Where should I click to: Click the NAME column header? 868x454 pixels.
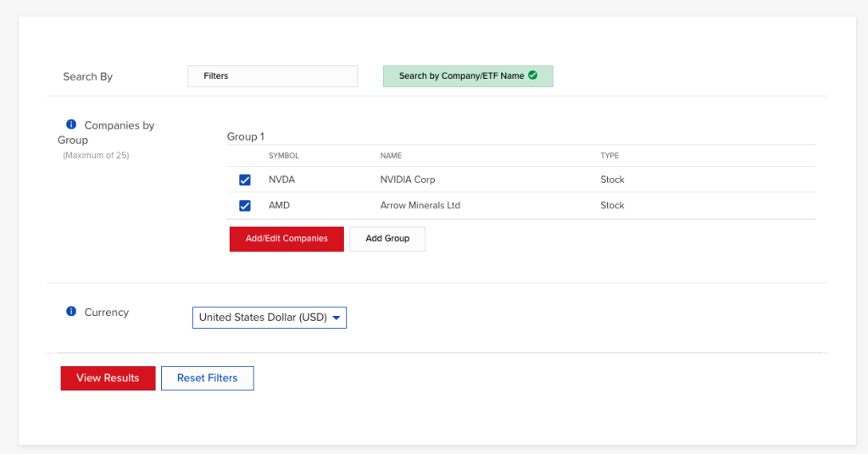(x=391, y=156)
